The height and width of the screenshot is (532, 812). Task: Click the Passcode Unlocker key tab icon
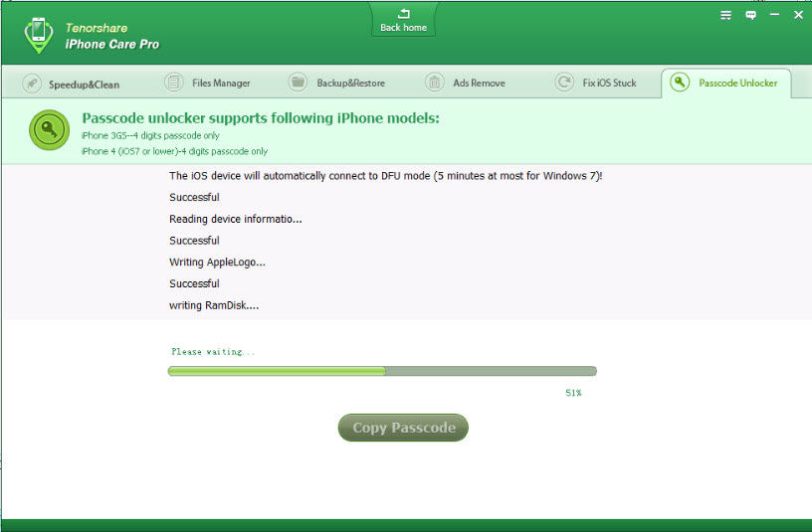[680, 83]
